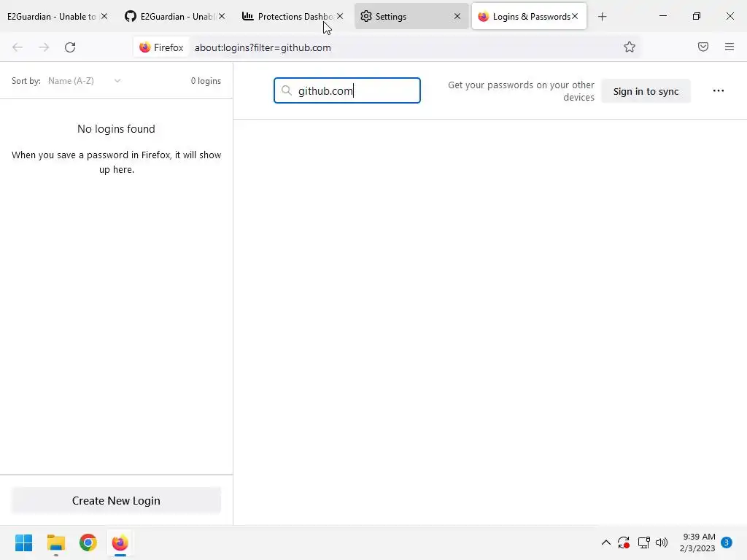Bookmark this page with the star
Screen dimensions: 747x560
click(x=630, y=47)
